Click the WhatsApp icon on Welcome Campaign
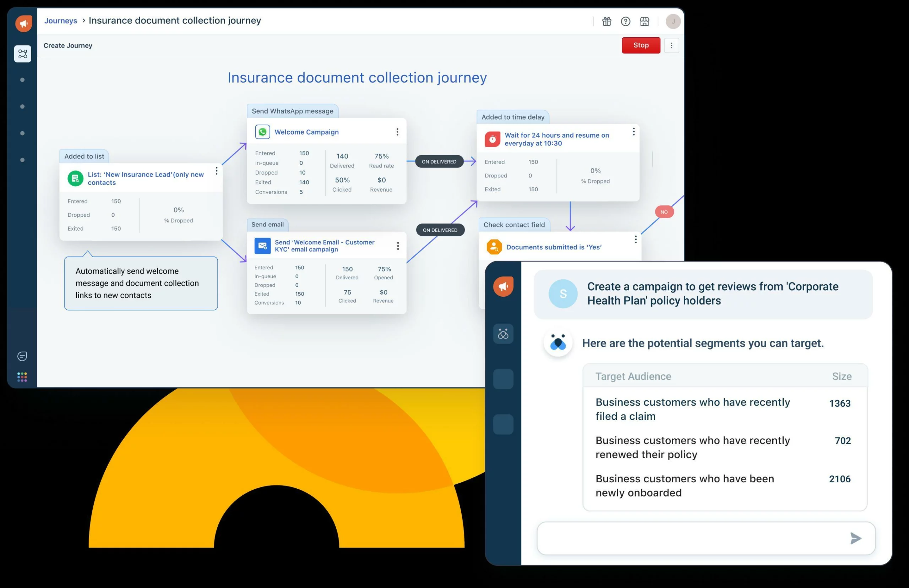The height and width of the screenshot is (588, 909). tap(262, 132)
